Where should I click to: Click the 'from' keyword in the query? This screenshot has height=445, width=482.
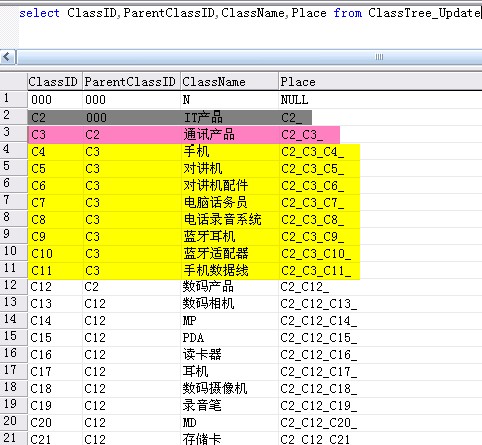348,13
